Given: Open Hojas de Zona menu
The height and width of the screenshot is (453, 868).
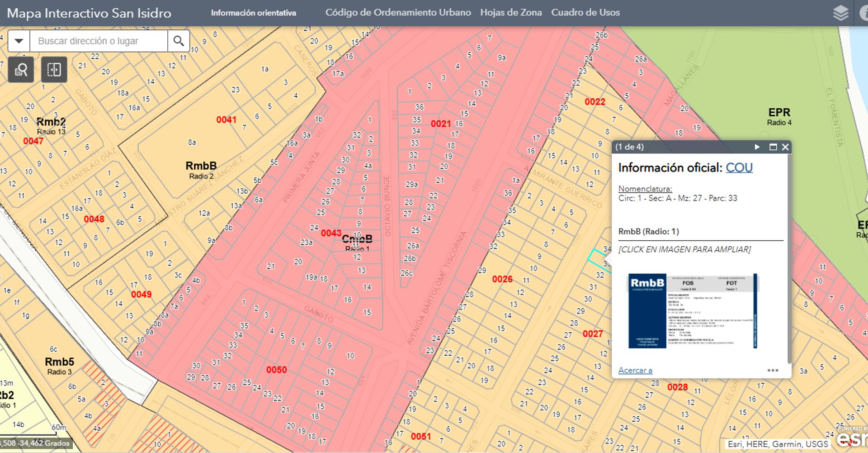Looking at the screenshot, I should tap(511, 13).
